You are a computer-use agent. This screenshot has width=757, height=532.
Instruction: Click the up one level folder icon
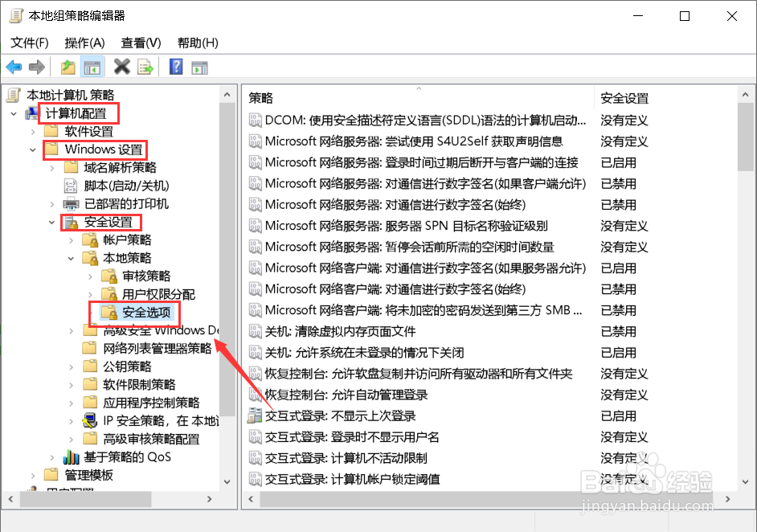point(68,67)
